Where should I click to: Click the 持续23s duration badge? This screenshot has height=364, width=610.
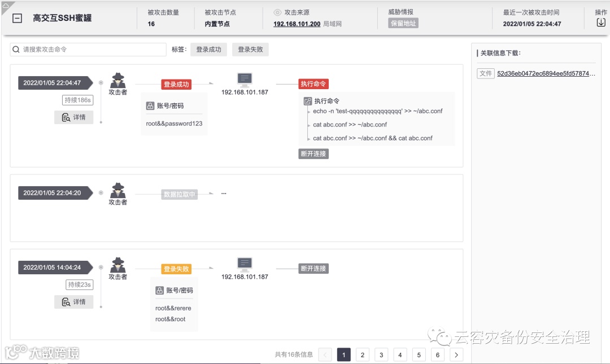80,284
